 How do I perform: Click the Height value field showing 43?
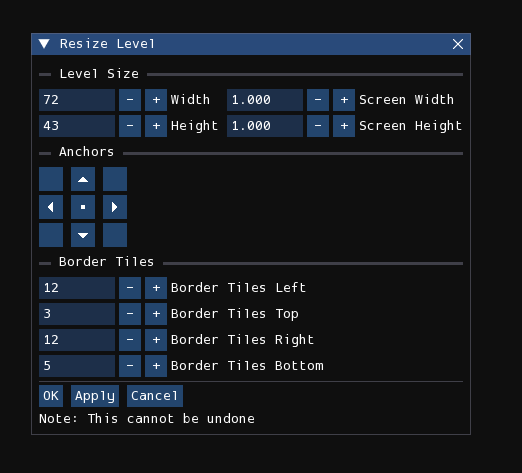pyautogui.click(x=77, y=126)
